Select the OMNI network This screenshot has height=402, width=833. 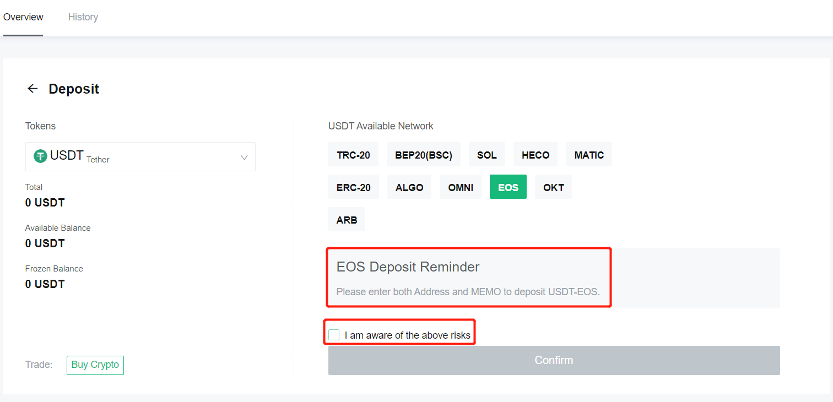461,187
